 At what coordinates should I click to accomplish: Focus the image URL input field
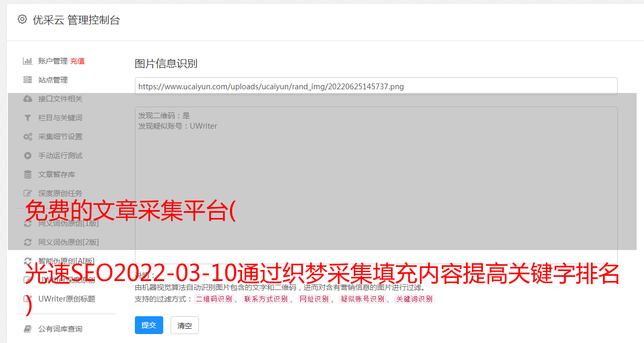coord(376,86)
